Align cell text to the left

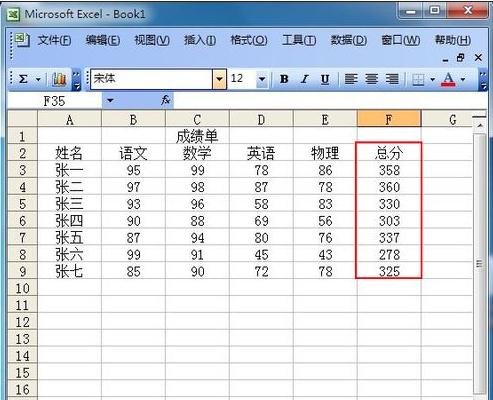[x=351, y=79]
